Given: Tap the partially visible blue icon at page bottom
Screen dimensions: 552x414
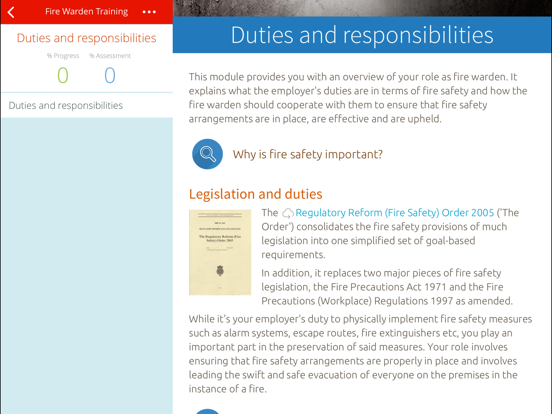Looking at the screenshot, I should 207,411.
